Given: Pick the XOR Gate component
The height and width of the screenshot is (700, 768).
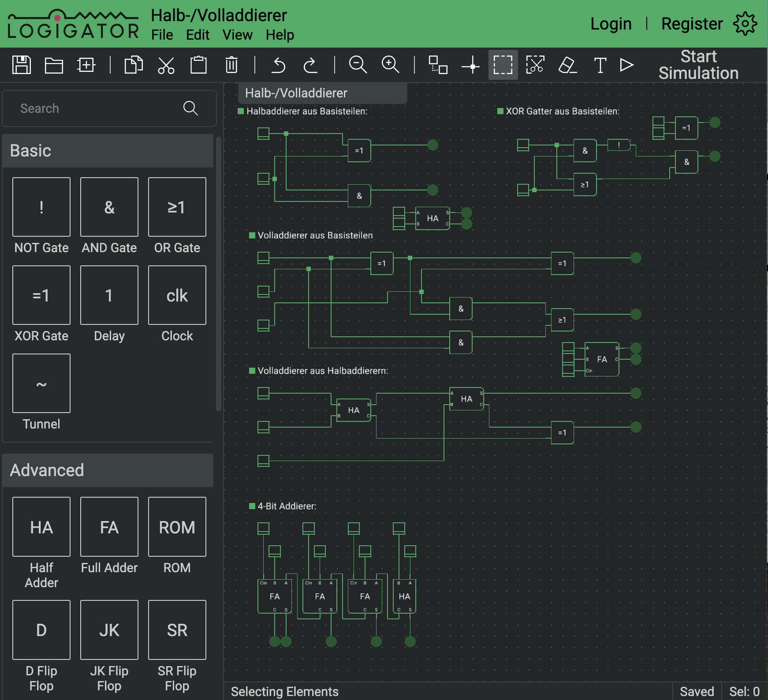Looking at the screenshot, I should (x=41, y=295).
